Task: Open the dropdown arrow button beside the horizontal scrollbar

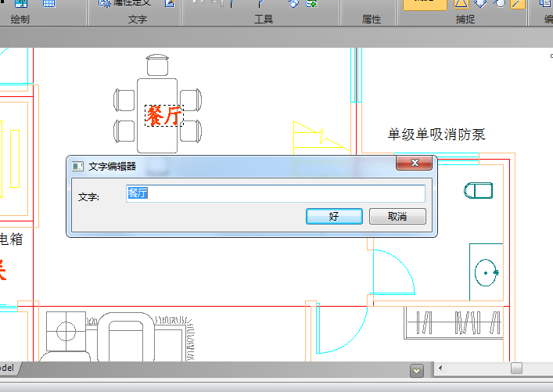Action: (417, 371)
